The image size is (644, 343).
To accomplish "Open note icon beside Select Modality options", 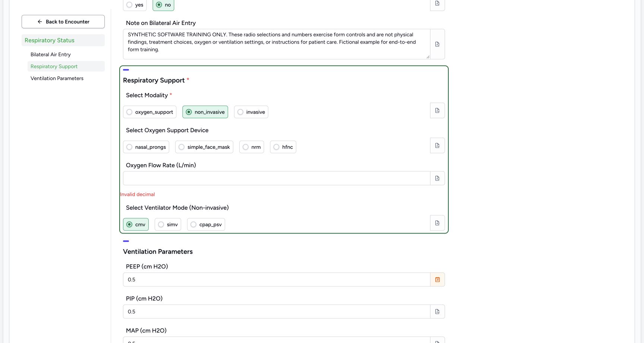I will click(x=438, y=111).
